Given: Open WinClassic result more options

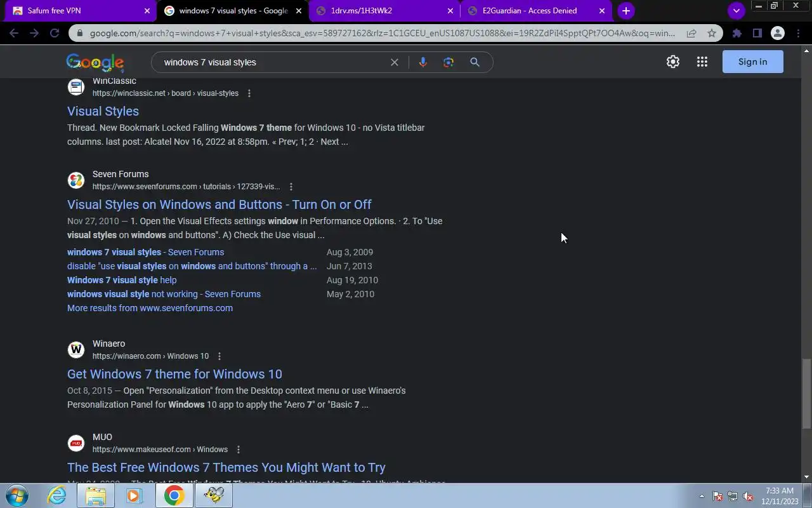Looking at the screenshot, I should (249, 93).
